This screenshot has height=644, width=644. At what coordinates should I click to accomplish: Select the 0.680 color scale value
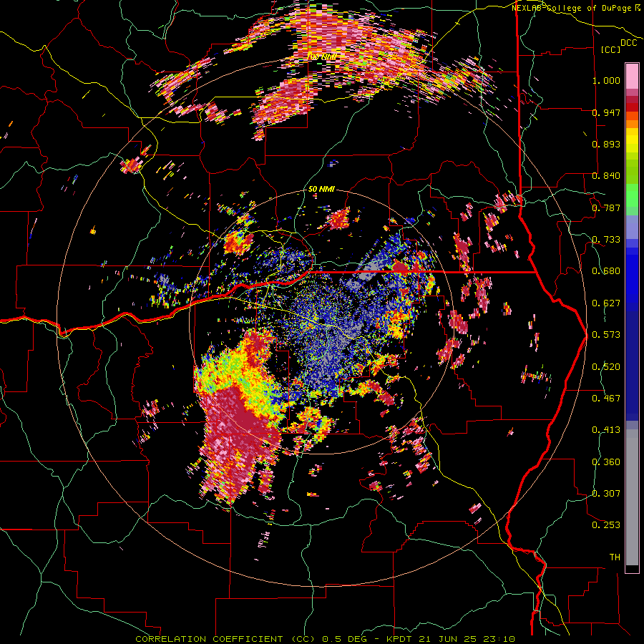[606, 271]
